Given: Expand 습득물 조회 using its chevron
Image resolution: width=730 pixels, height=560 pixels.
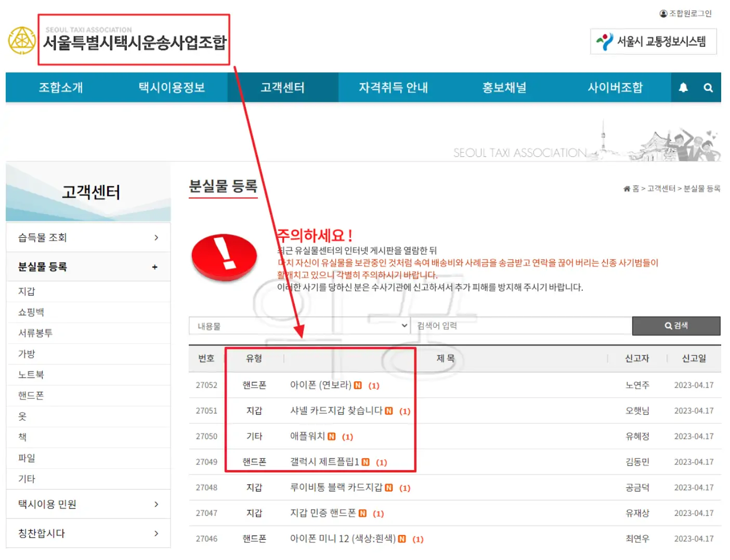Looking at the screenshot, I should click(155, 237).
